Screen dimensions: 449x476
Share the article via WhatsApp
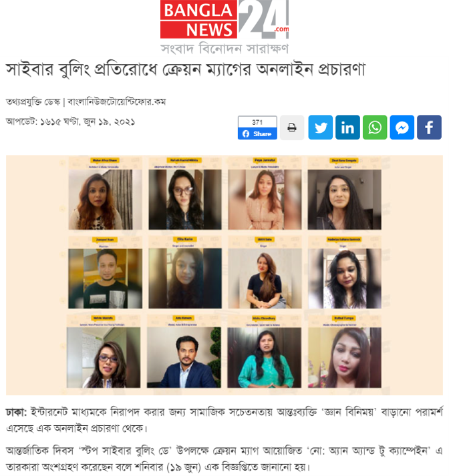tap(375, 128)
